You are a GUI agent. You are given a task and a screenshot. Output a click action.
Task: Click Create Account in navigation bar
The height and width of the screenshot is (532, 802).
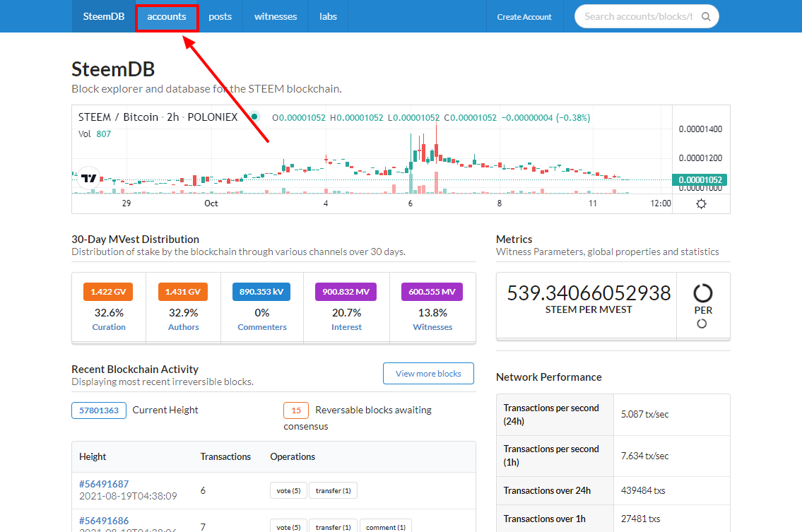click(524, 16)
